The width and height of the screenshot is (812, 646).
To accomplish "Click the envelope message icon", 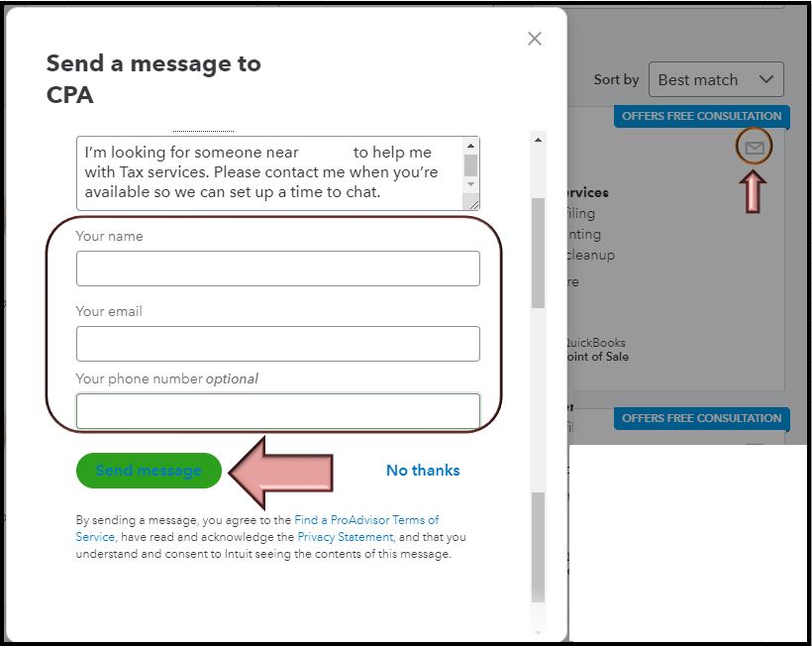I will [x=755, y=149].
